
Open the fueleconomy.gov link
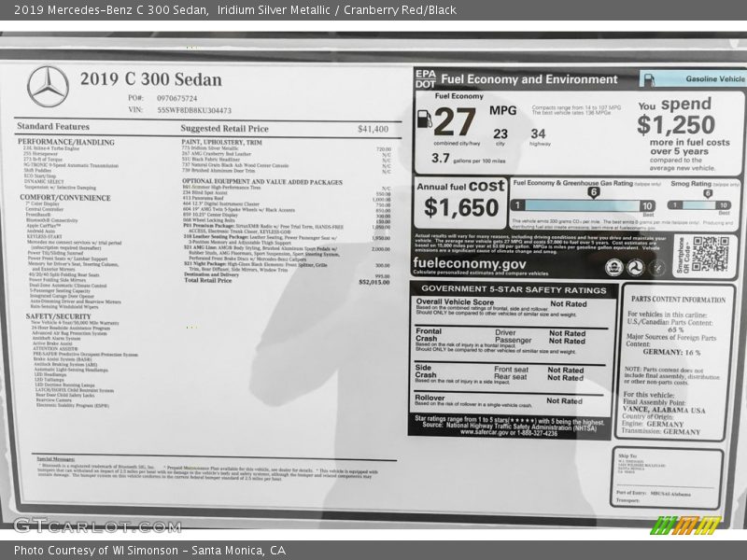(x=470, y=263)
